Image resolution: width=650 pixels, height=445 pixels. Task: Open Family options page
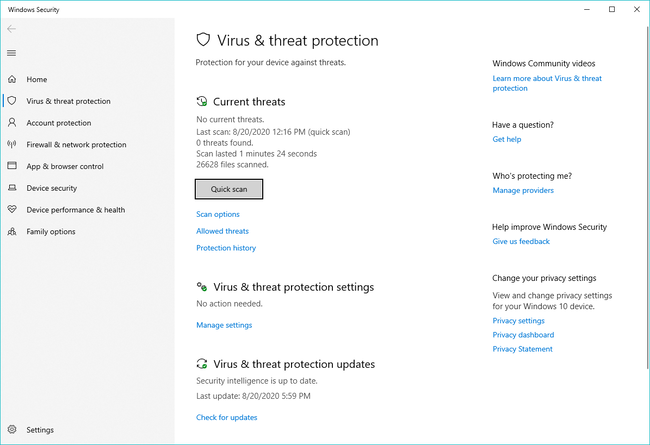coord(51,231)
